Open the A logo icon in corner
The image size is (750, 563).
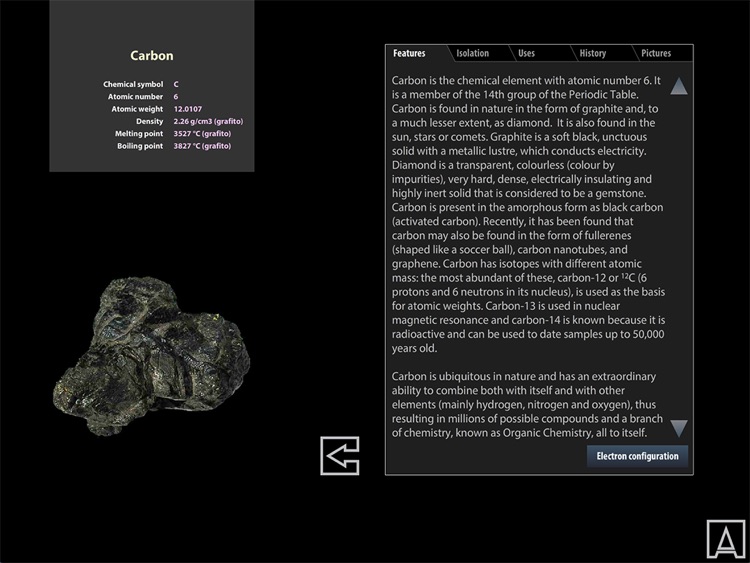(726, 539)
